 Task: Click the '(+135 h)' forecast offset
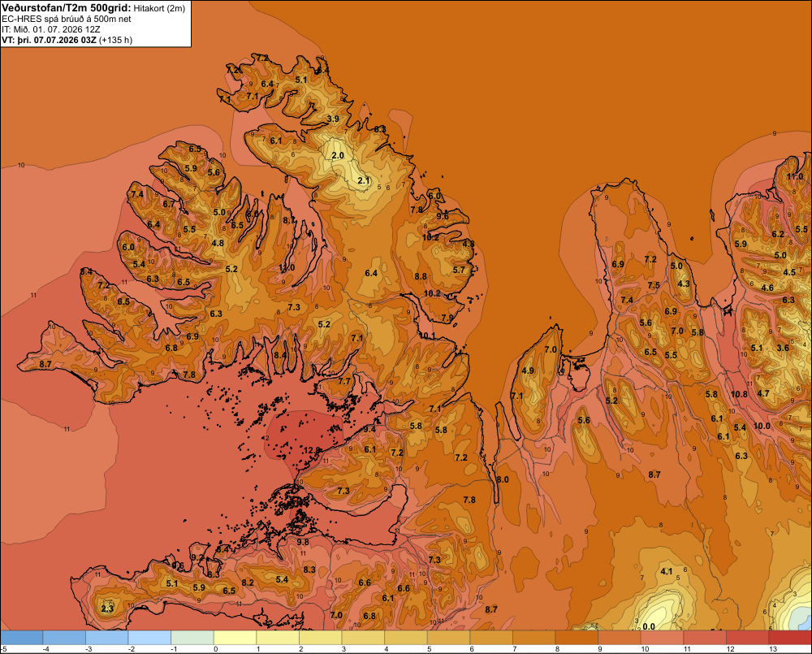pos(115,40)
